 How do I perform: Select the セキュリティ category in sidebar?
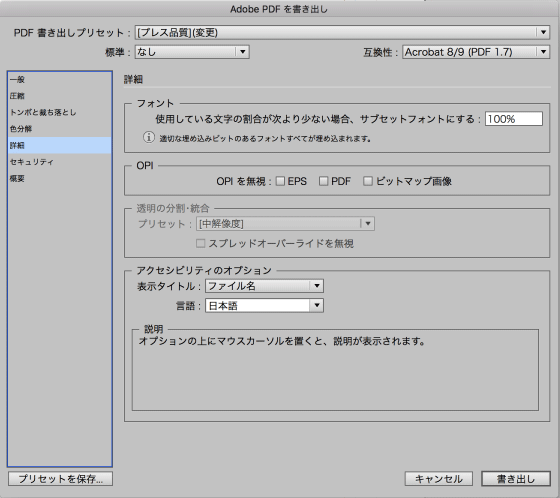[x=60, y=162]
